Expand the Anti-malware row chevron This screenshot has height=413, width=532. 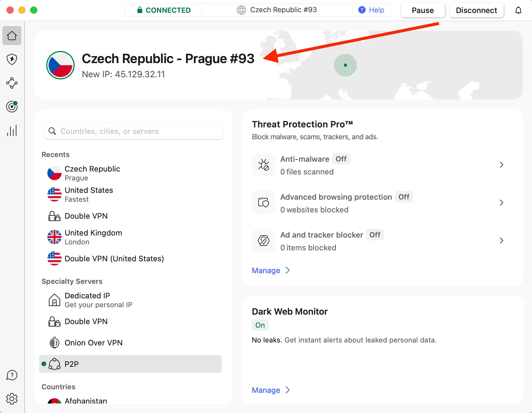point(501,165)
